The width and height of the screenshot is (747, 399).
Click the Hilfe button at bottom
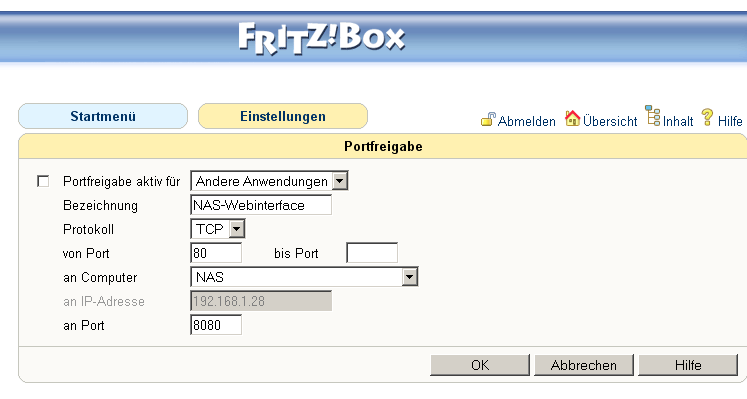point(688,365)
